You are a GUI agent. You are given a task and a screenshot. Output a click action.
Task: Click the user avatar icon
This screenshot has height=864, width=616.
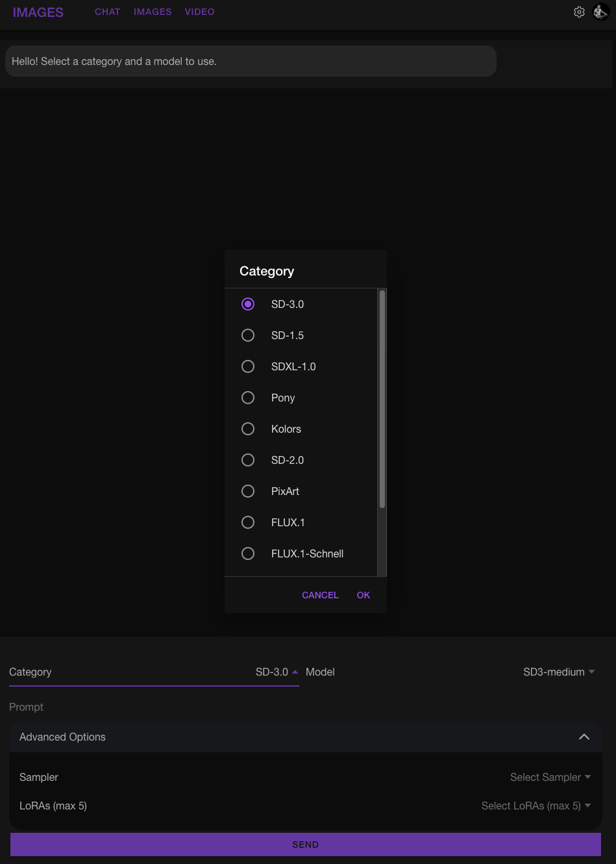click(x=601, y=12)
